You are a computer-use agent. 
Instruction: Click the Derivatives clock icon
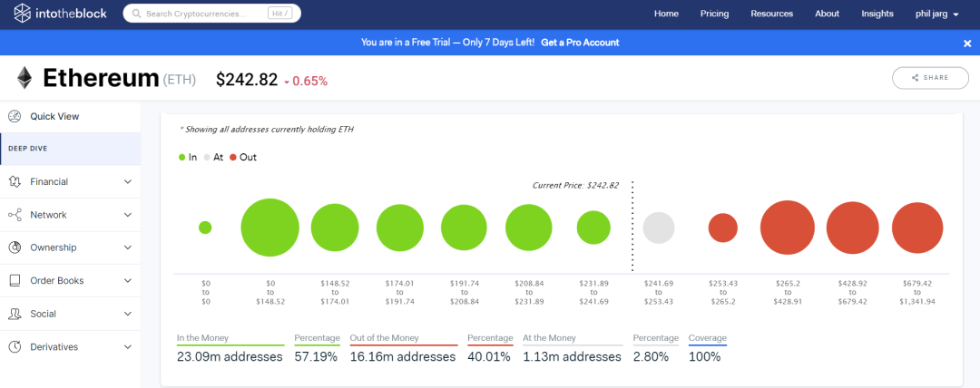[x=15, y=347]
